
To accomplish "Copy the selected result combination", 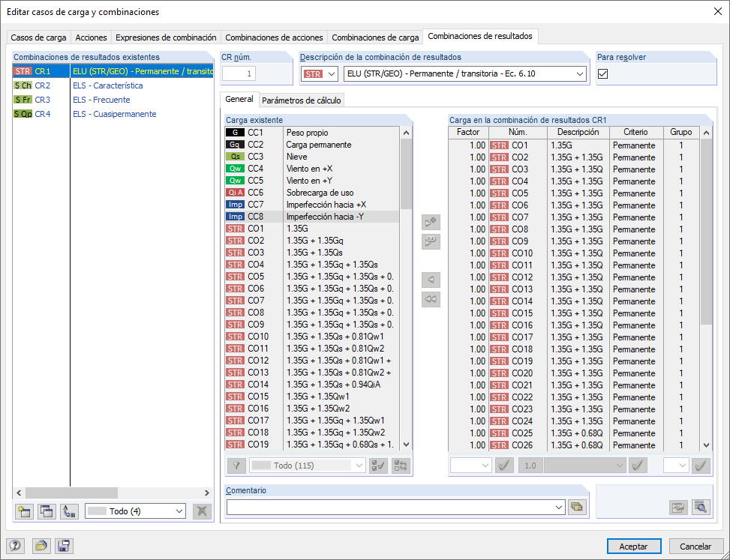I will 46,511.
